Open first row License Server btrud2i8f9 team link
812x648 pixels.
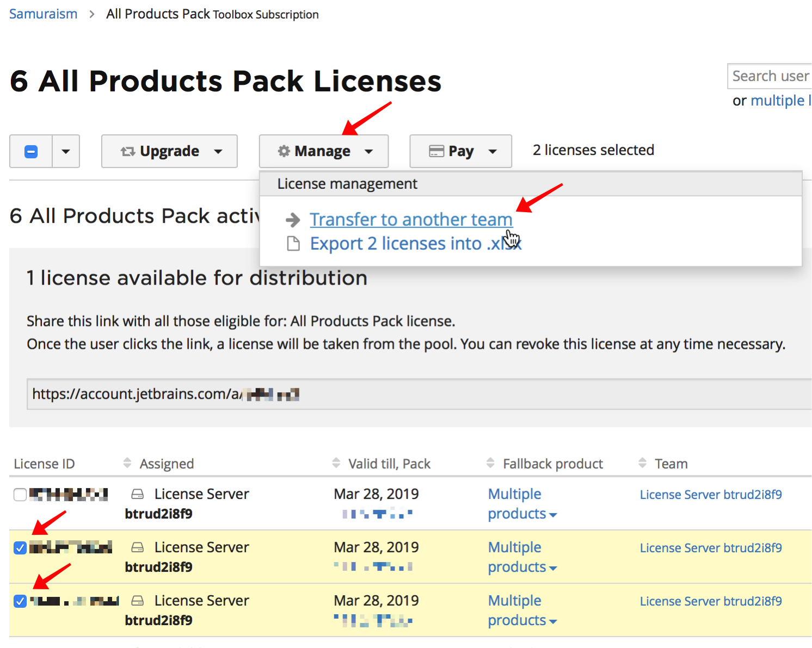click(711, 495)
